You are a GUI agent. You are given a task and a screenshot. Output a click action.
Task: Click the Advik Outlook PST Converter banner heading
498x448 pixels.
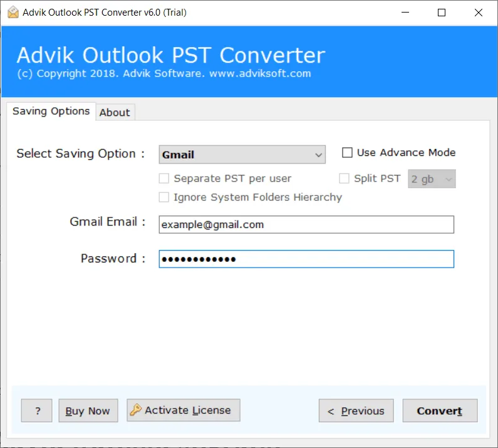(171, 55)
